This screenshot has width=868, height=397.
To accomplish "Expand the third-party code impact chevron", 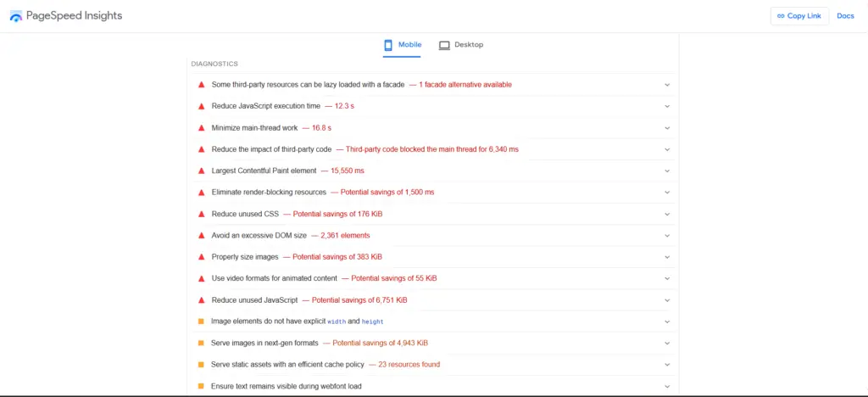I will [x=667, y=149].
